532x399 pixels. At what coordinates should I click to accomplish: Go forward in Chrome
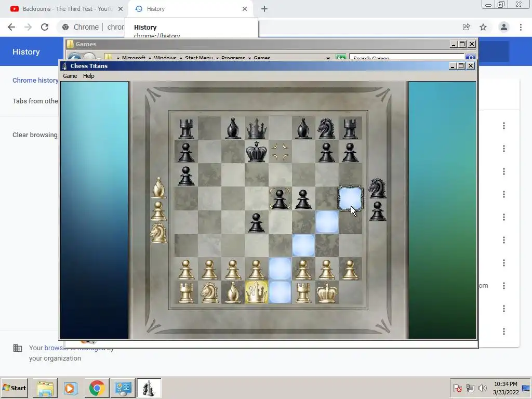point(28,27)
